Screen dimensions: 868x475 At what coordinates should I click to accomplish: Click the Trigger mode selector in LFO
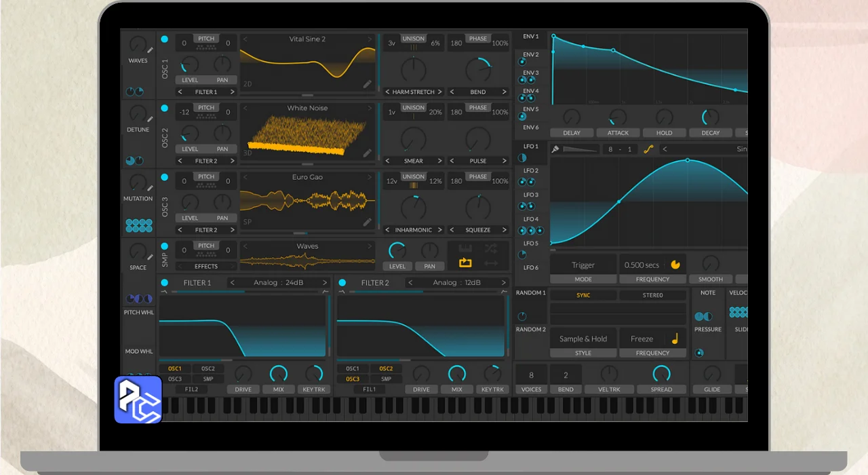pos(583,265)
